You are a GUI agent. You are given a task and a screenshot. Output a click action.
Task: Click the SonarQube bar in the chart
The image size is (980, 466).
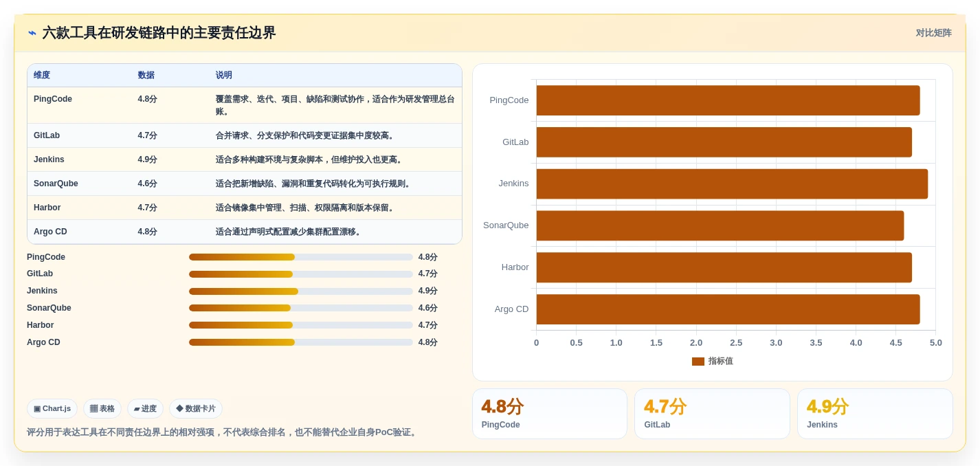pos(720,225)
